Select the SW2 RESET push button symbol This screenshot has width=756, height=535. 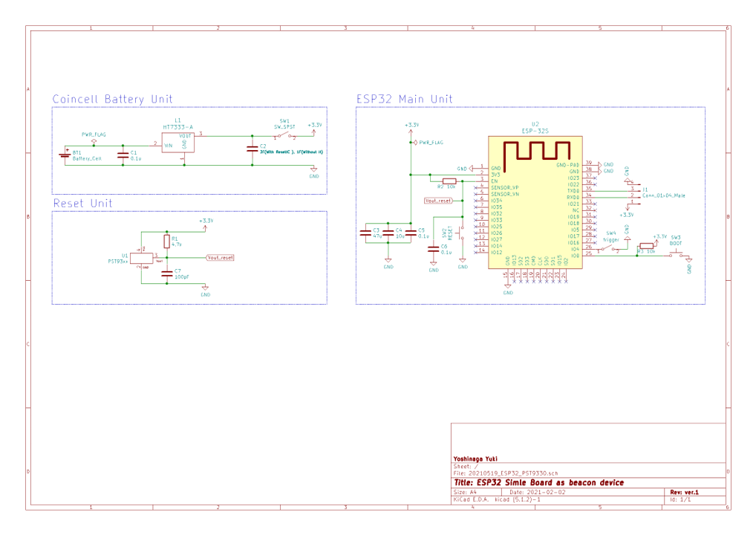(x=460, y=233)
